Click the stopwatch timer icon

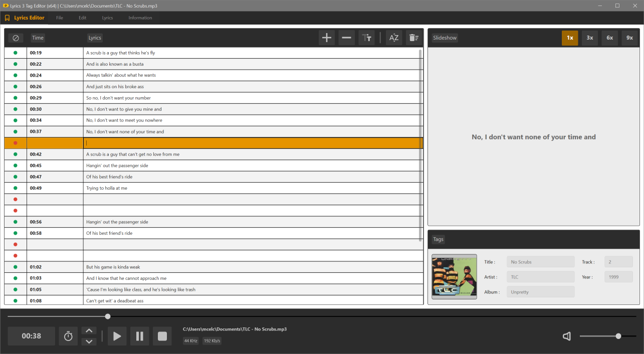click(x=69, y=336)
